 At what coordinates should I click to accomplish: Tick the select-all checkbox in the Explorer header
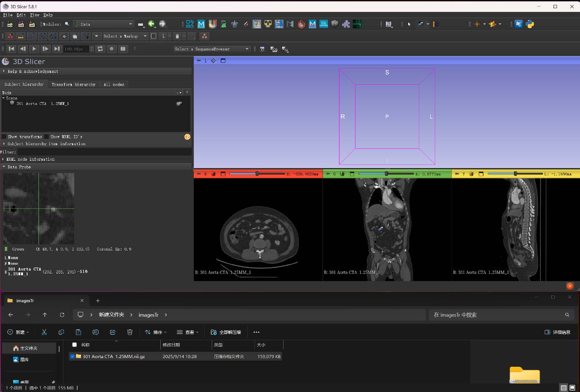[x=74, y=345]
